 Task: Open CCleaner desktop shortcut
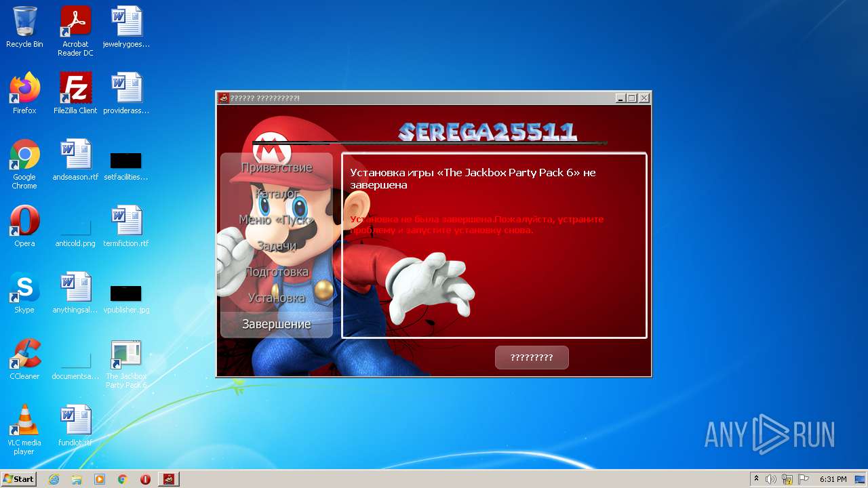pyautogui.click(x=24, y=359)
